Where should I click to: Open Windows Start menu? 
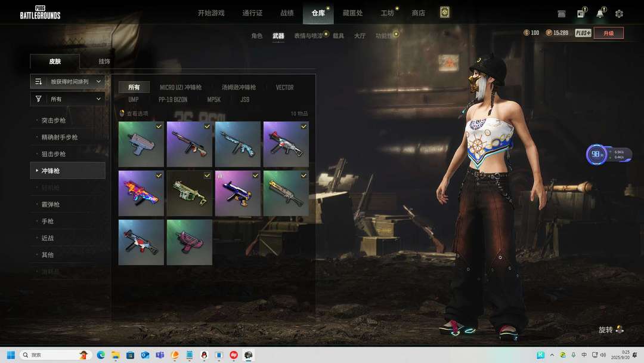pos(11,355)
